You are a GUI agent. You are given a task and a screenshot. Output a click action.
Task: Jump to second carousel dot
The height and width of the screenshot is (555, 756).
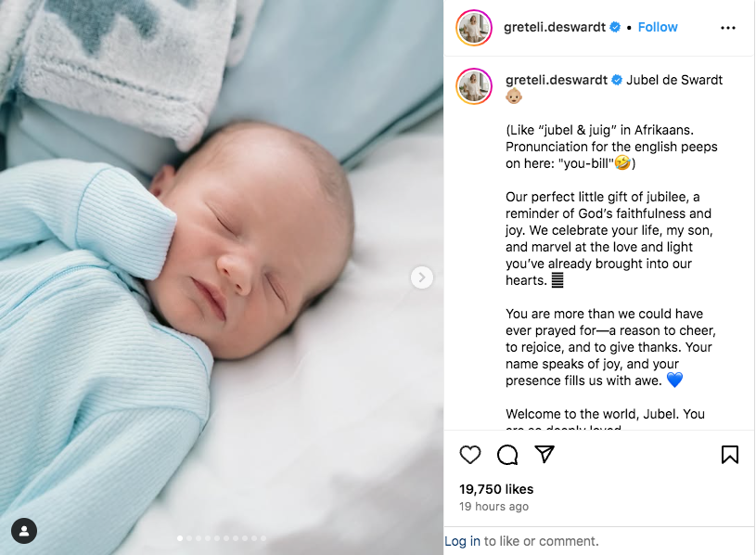pyautogui.click(x=189, y=538)
